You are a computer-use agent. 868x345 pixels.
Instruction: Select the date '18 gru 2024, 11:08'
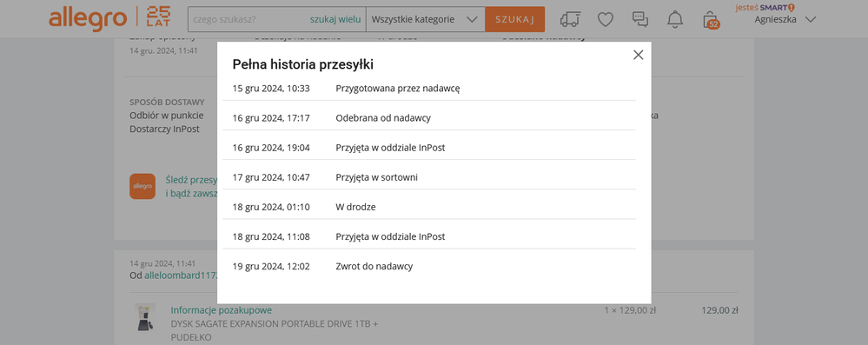coord(271,236)
